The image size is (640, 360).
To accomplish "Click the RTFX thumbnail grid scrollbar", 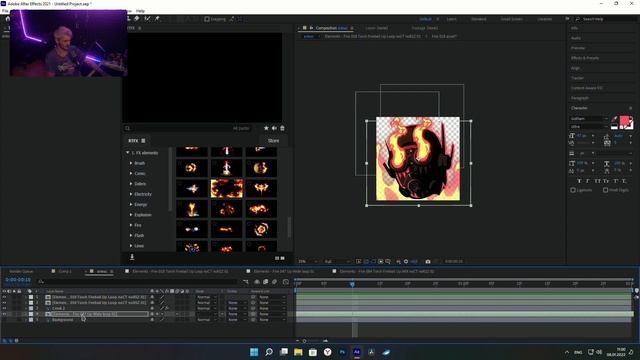I will (x=289, y=227).
